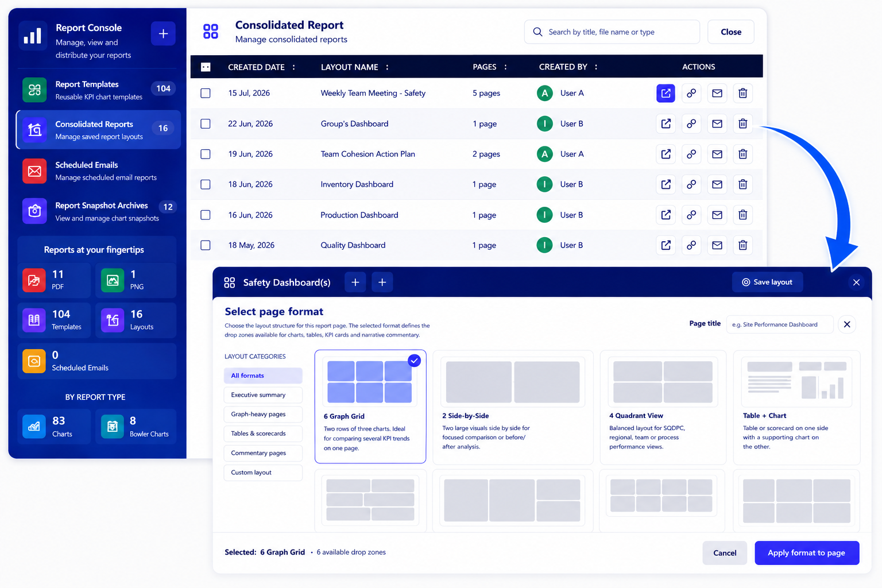Open Pages column options menu
This screenshot has width=882, height=588.
(505, 67)
